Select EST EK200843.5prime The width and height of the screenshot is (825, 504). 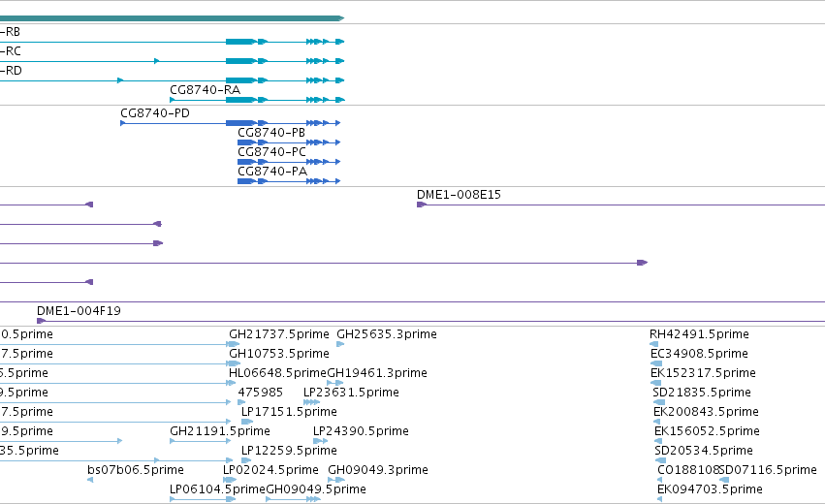pos(706,412)
